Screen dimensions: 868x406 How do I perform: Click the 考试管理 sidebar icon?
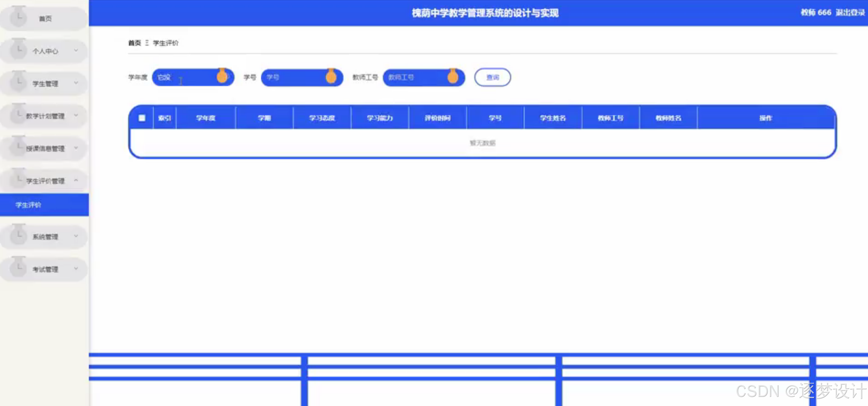(19, 268)
